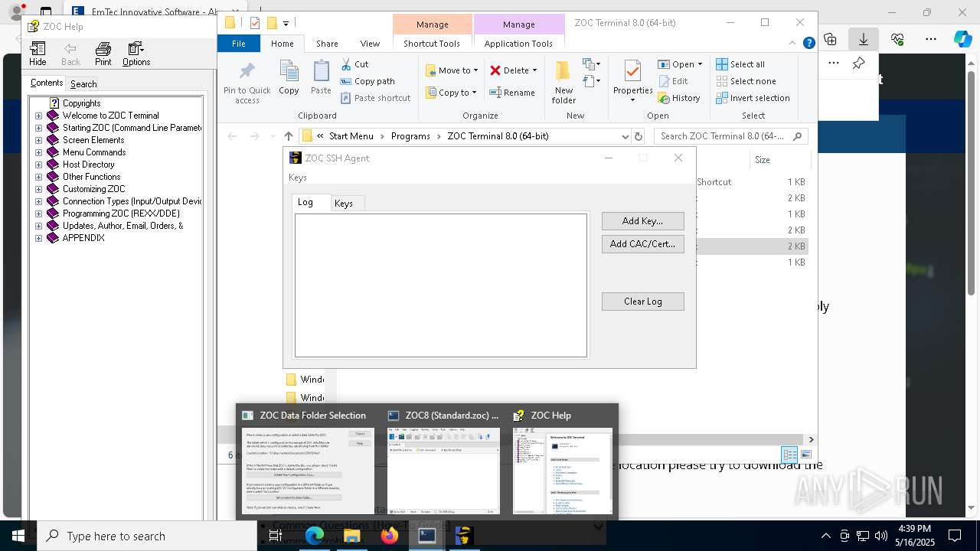Open the Application Tools tab
The image size is (980, 551).
click(x=518, y=44)
